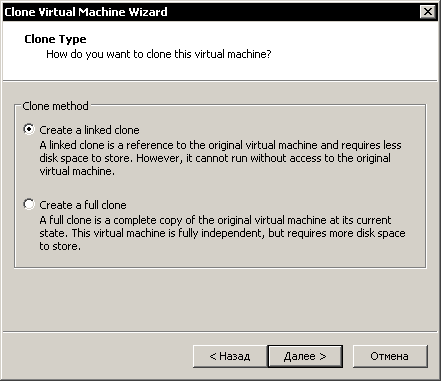Viewport: 441px width, 381px height.
Task: Close the Clone Virtual Machine Wizard window
Action: [428, 12]
